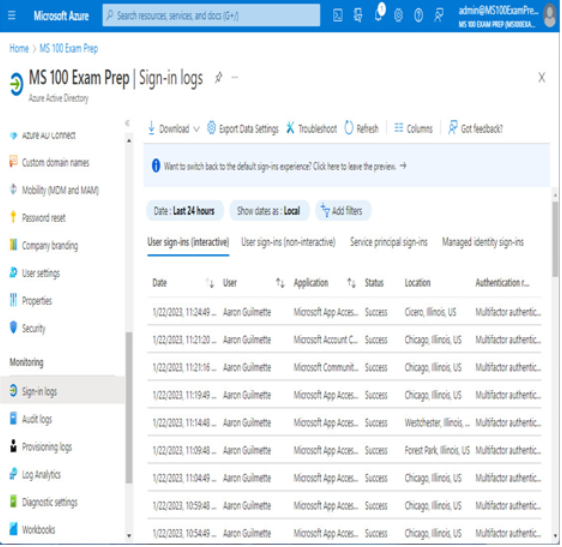Select User sign-ins (interactive) tab
The width and height of the screenshot is (562, 547).
pos(188,243)
